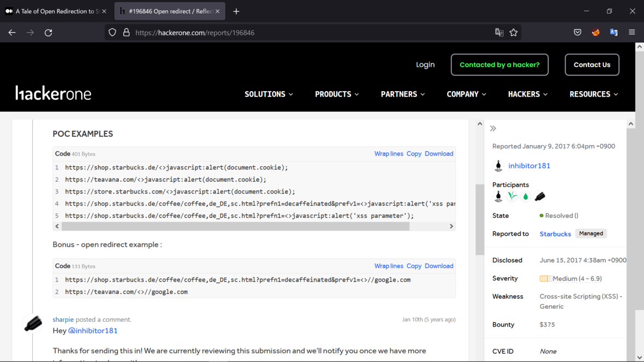Expand the PRODUCTS menu
This screenshot has width=644, height=362.
(x=337, y=94)
